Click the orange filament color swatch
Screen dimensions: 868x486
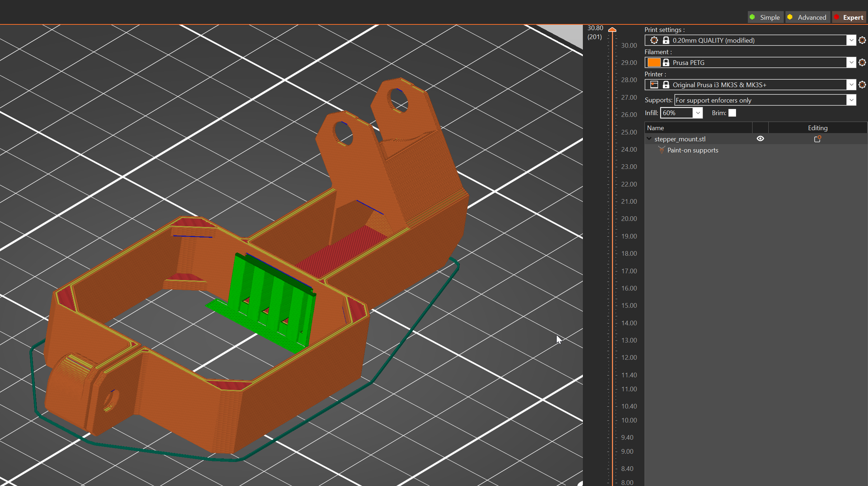click(654, 62)
